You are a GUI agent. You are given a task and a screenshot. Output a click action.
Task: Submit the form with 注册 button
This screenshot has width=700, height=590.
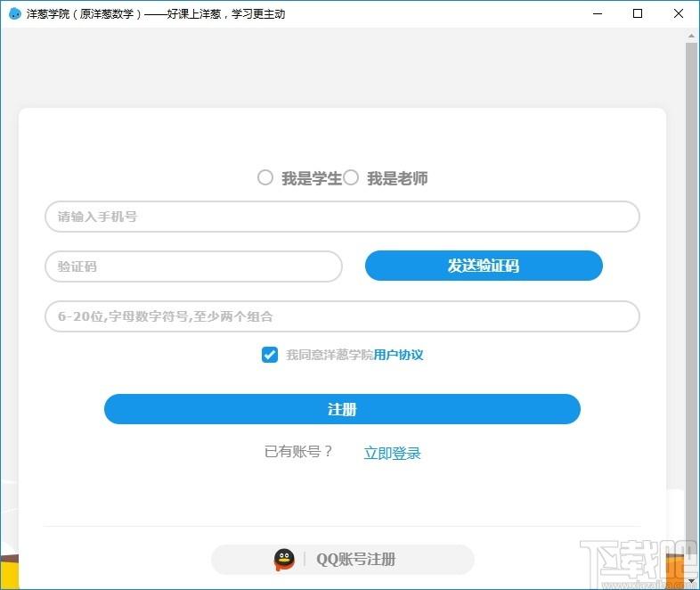[x=342, y=409]
